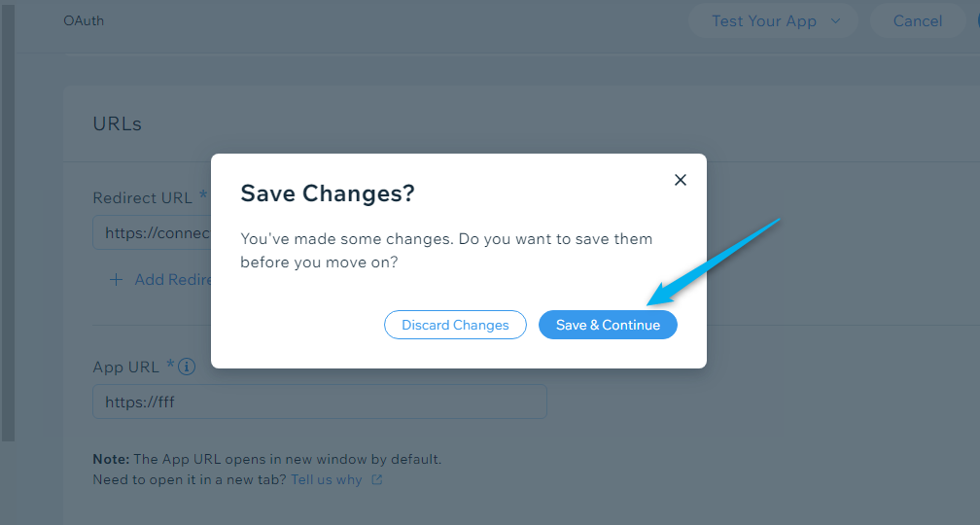Select the URLs section heading
This screenshot has width=980, height=525.
coord(117,123)
